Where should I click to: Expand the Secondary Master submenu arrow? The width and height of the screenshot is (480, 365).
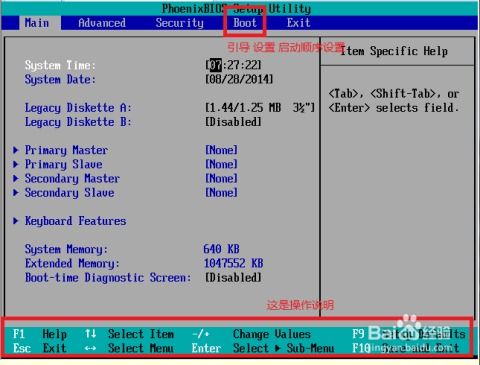[x=15, y=178]
